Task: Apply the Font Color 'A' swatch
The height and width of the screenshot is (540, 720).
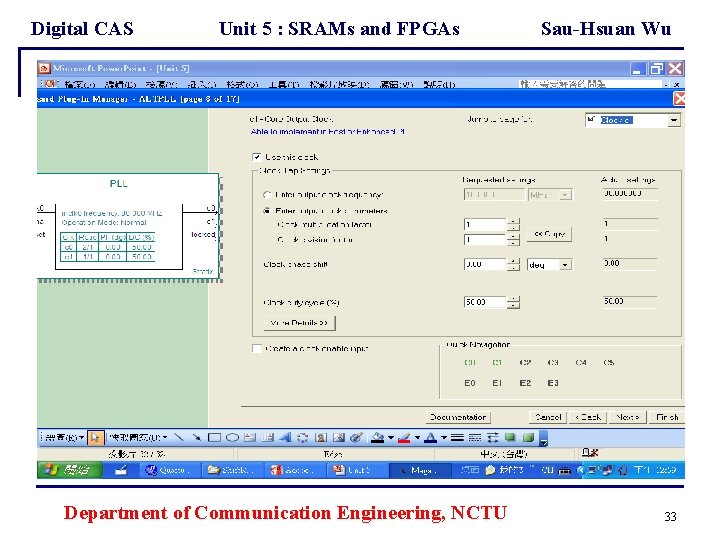Action: click(430, 438)
